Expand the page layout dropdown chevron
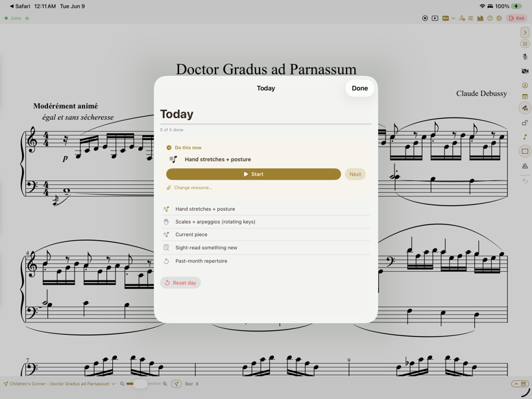532x399 pixels. 453,18
